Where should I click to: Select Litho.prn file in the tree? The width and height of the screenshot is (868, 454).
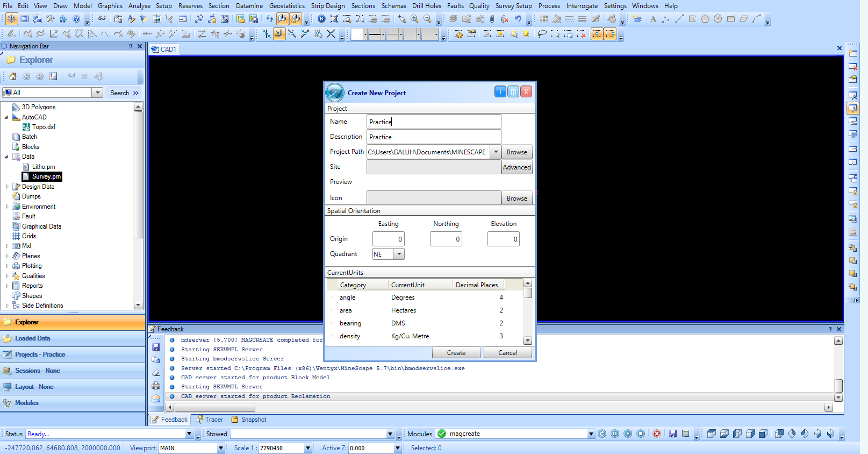(44, 167)
